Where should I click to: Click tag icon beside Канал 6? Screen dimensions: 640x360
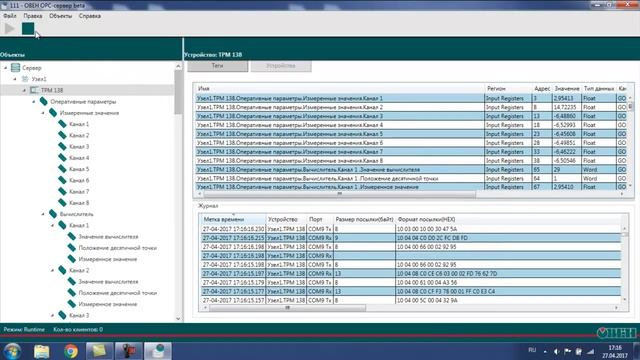click(62, 180)
